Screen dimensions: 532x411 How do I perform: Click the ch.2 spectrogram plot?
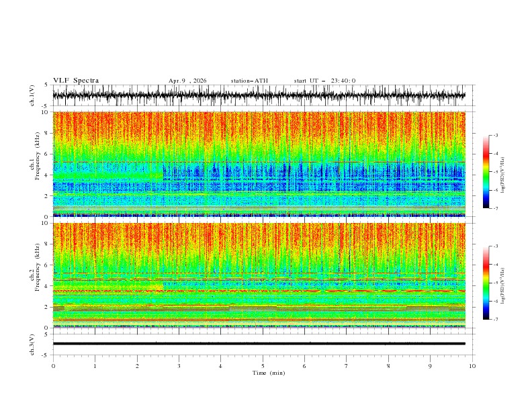(259, 275)
